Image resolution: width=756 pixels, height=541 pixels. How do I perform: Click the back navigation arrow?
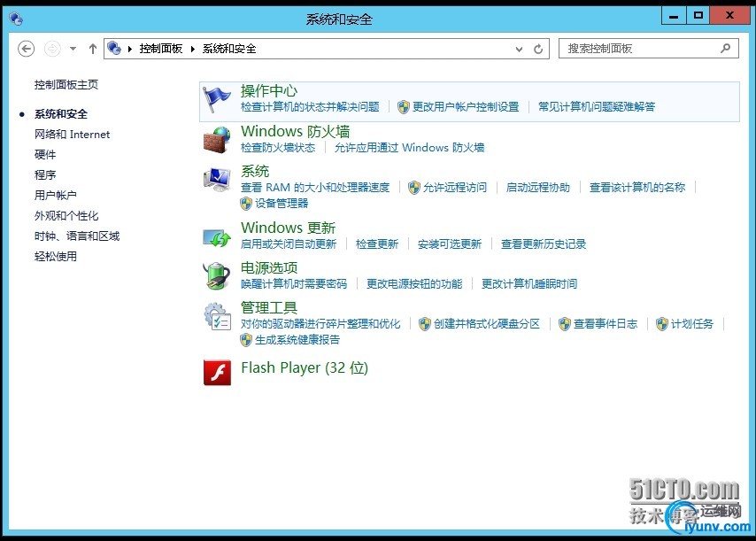[x=26, y=49]
